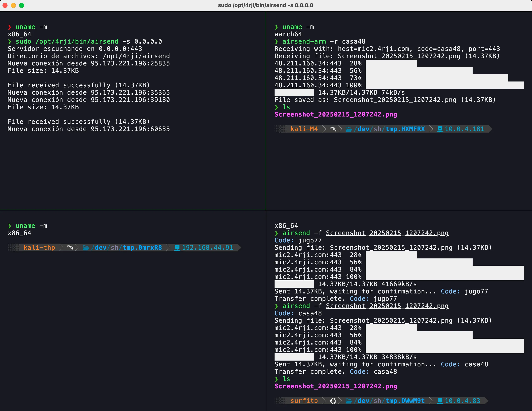Image resolution: width=532 pixels, height=411 pixels.
Task: Click pink Screenshot filename in surfito ls output
Action: [335, 386]
